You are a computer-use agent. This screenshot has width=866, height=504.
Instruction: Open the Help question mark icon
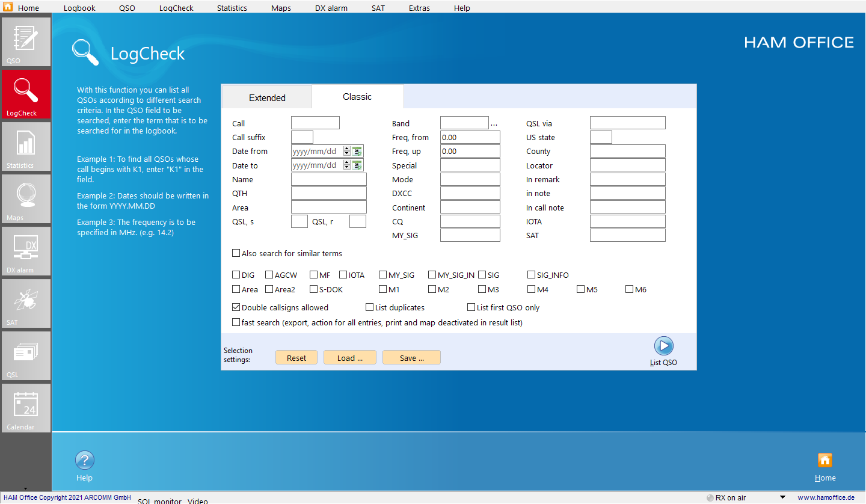pyautogui.click(x=85, y=461)
